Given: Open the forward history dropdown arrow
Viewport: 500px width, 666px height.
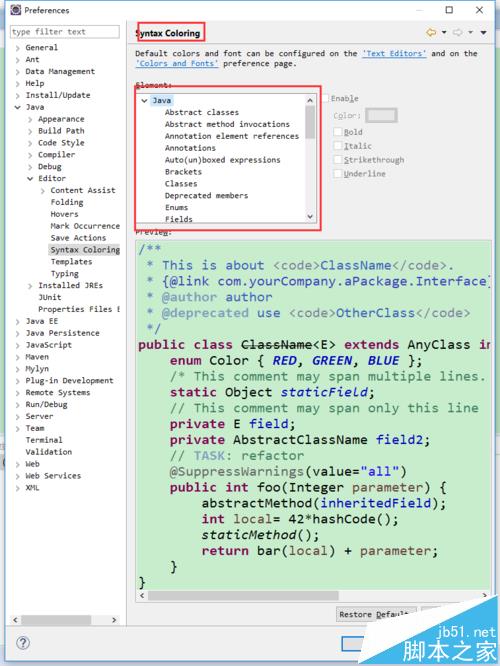Looking at the screenshot, I should pyautogui.click(x=470, y=32).
